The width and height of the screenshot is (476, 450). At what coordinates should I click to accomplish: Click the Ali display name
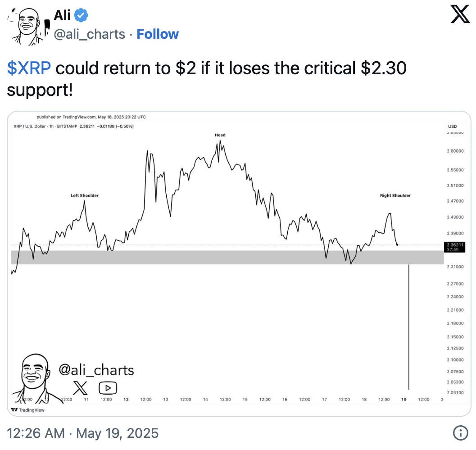coord(62,15)
